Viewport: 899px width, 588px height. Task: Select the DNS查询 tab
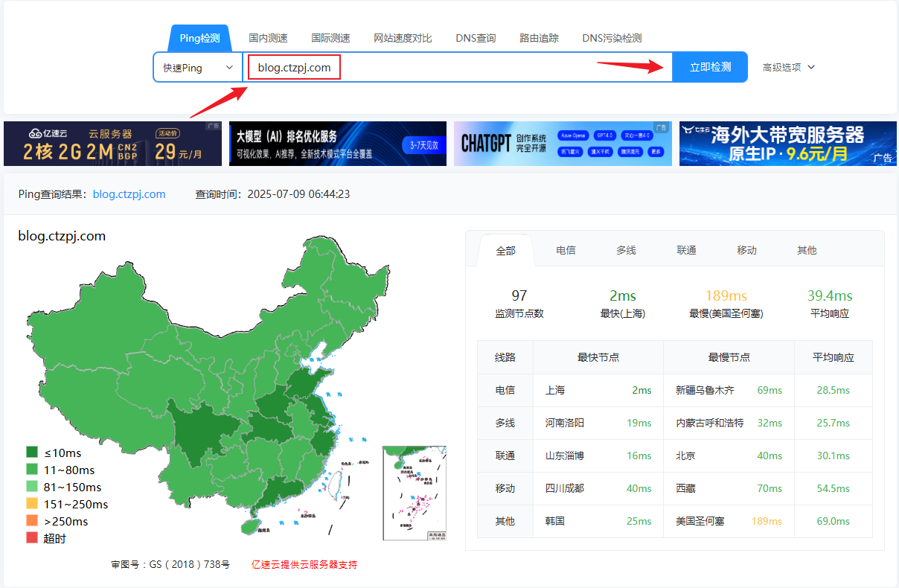coord(476,38)
